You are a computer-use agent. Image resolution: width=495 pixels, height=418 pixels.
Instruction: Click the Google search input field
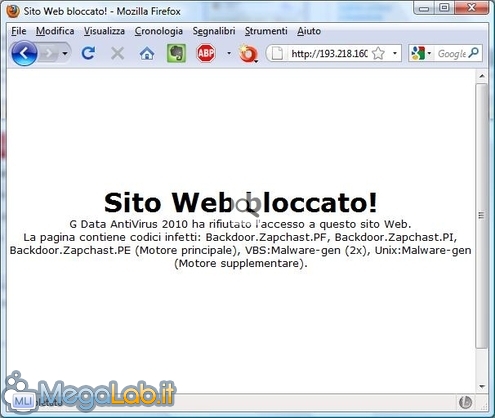pos(452,53)
